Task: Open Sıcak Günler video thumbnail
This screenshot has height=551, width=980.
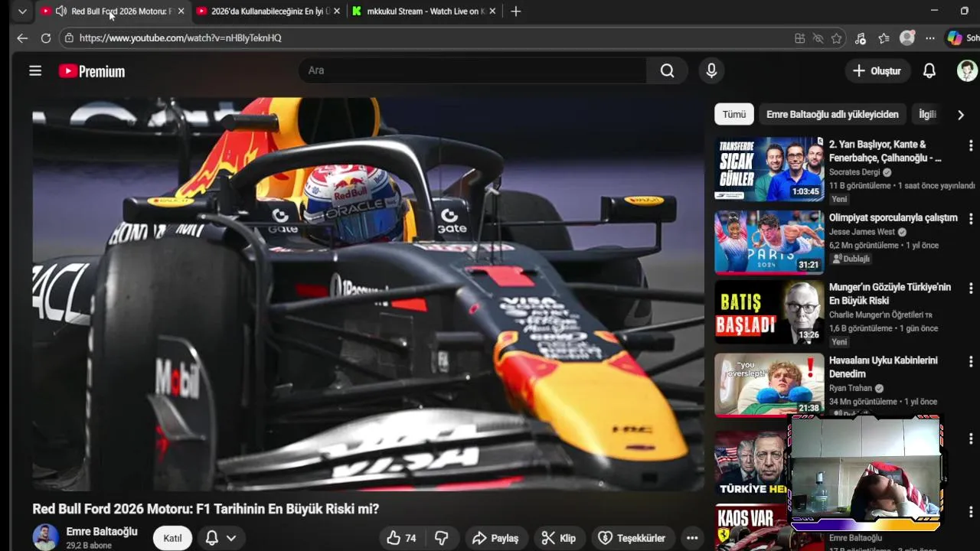Action: tap(769, 169)
